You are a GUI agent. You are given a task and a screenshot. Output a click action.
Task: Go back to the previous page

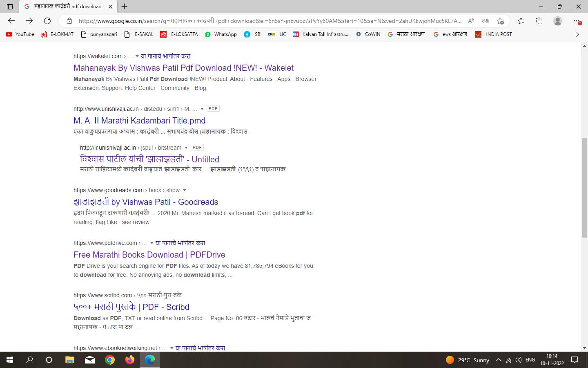click(11, 21)
